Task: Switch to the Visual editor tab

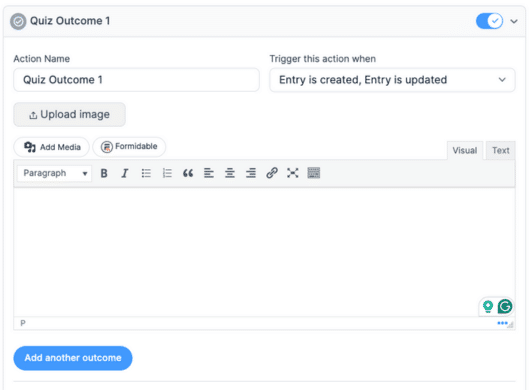Action: click(465, 150)
